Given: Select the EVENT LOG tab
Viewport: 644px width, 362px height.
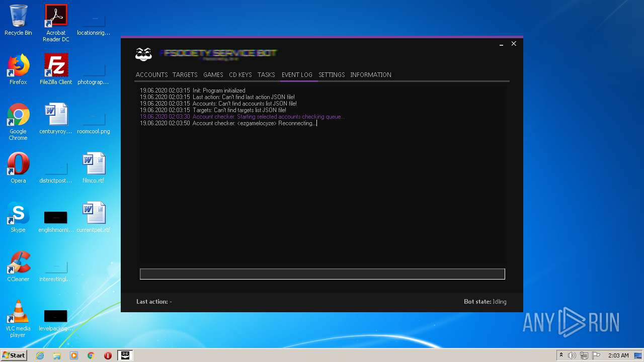Looking at the screenshot, I should 297,75.
